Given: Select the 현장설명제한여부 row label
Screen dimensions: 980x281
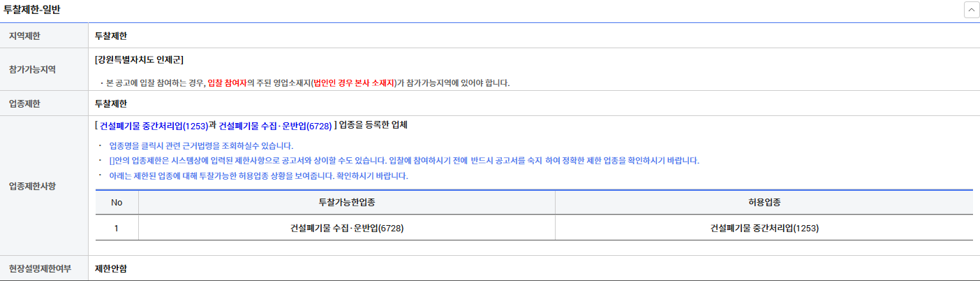Looking at the screenshot, I should (40, 268).
